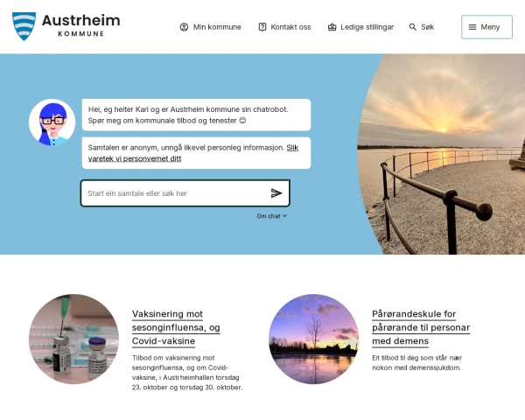This screenshot has height=420, width=525.
Task: Click the hamburger icon in the Meny button
Action: (x=472, y=27)
